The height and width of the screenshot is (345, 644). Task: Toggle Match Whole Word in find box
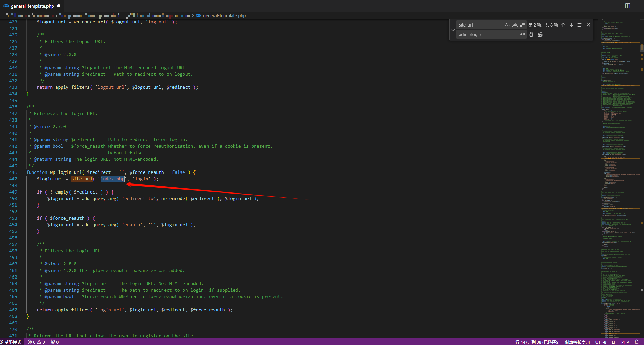click(515, 25)
